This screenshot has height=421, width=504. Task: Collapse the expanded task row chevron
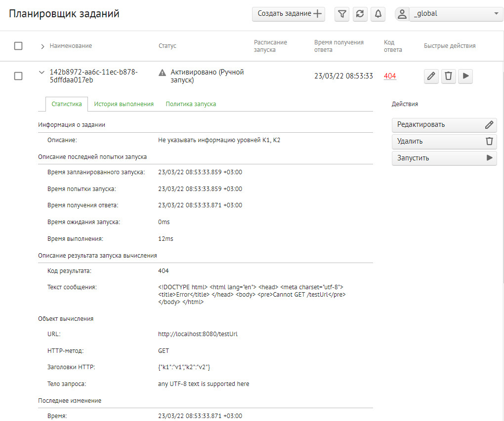(x=42, y=73)
